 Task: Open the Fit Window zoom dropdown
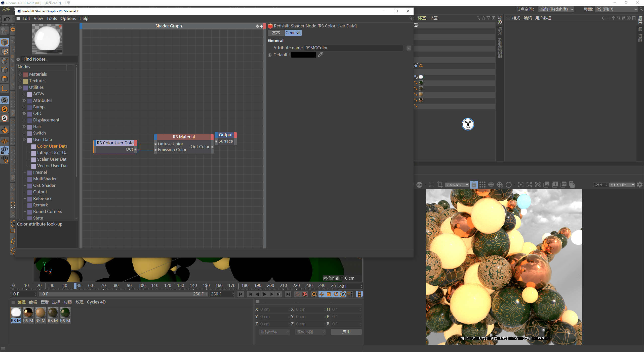(x=622, y=185)
